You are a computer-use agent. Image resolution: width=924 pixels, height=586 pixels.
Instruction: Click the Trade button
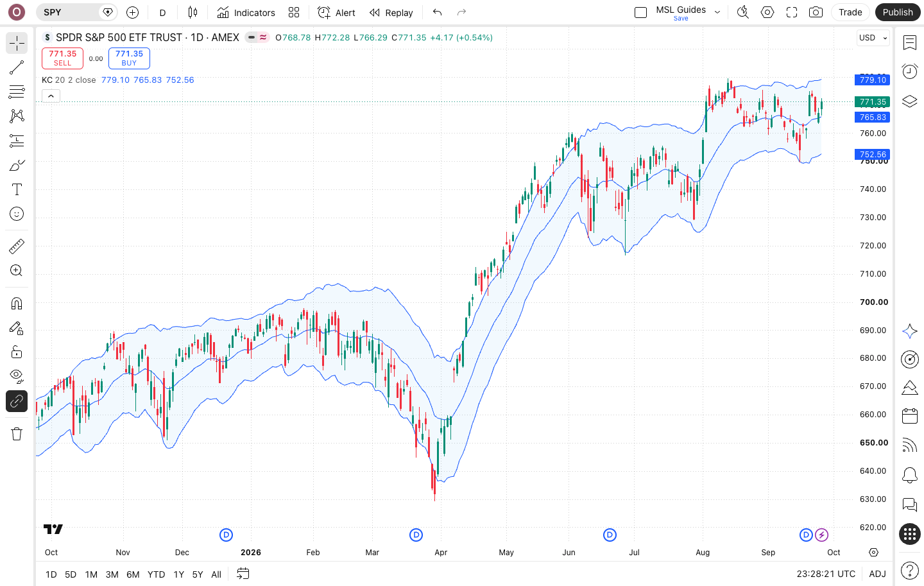tap(850, 12)
